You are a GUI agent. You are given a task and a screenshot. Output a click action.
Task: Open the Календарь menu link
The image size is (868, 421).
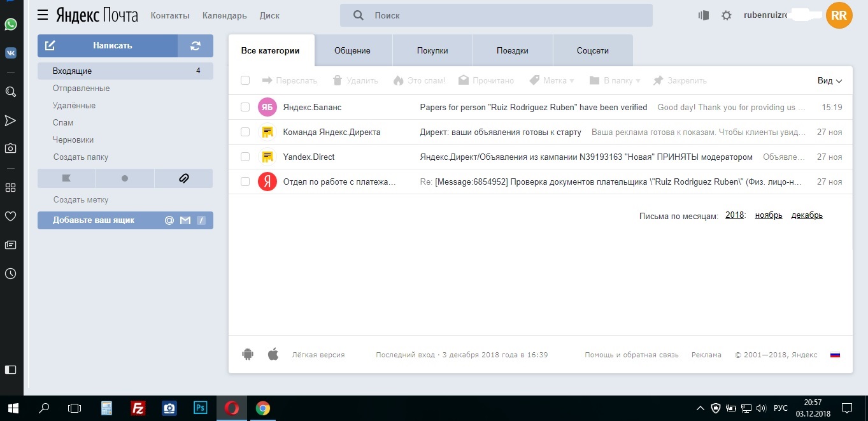pos(225,15)
